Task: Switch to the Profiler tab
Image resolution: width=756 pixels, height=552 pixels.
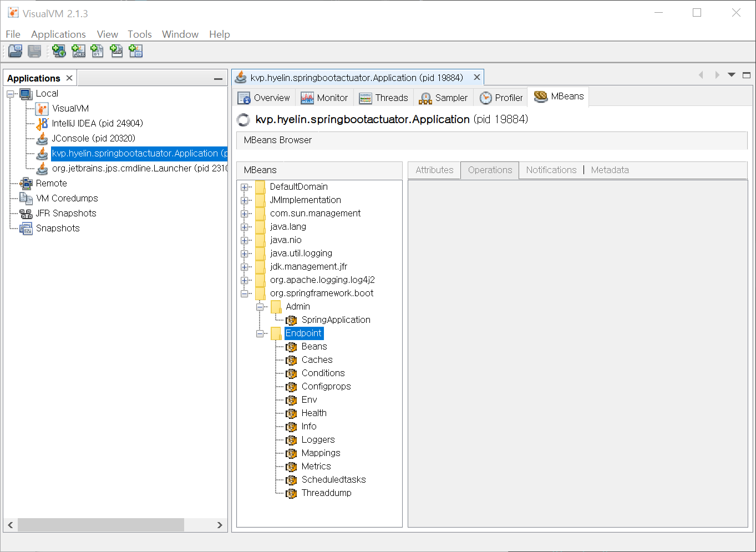Action: coord(501,98)
